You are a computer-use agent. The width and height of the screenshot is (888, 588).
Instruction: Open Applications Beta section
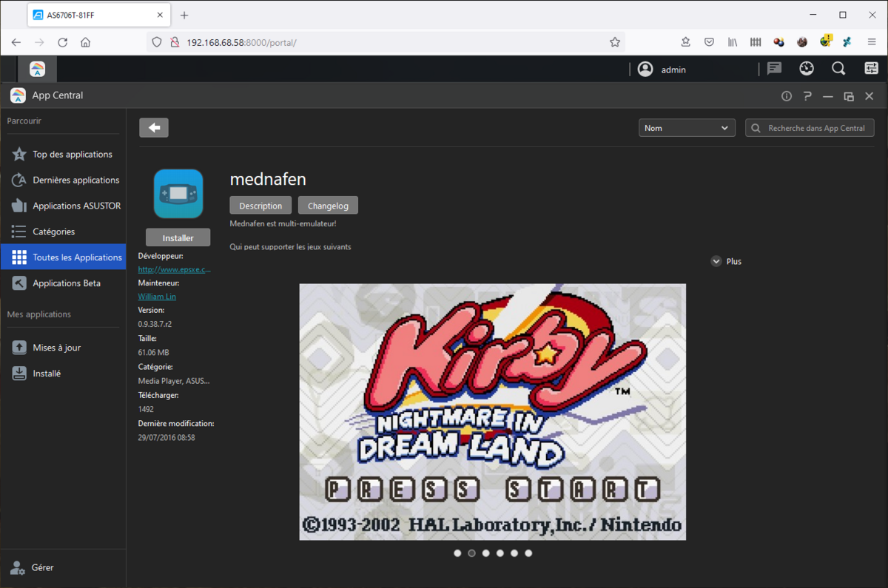(x=63, y=283)
